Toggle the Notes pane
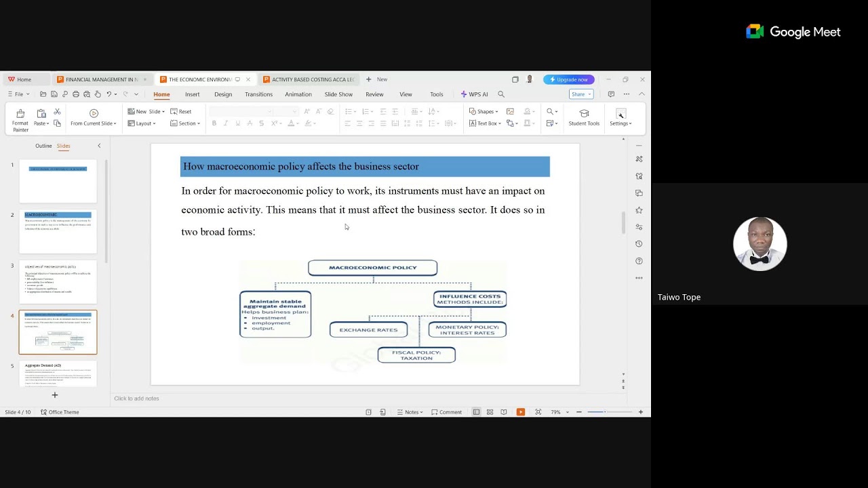 click(410, 412)
